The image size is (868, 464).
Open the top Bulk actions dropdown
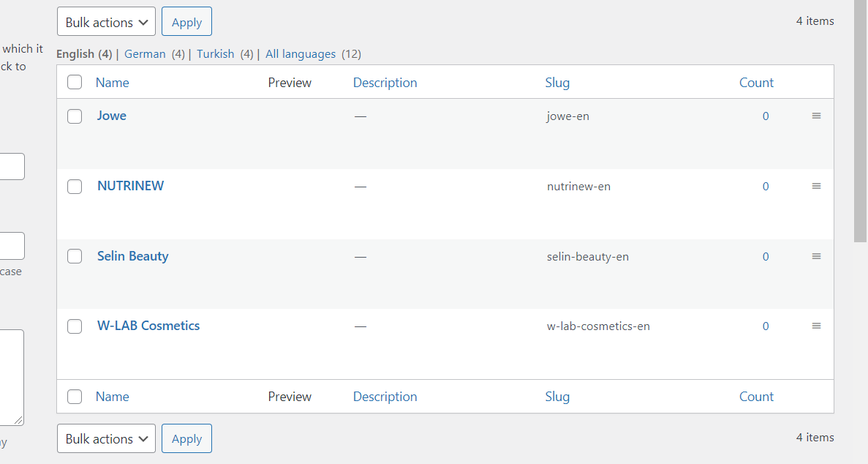[106, 22]
